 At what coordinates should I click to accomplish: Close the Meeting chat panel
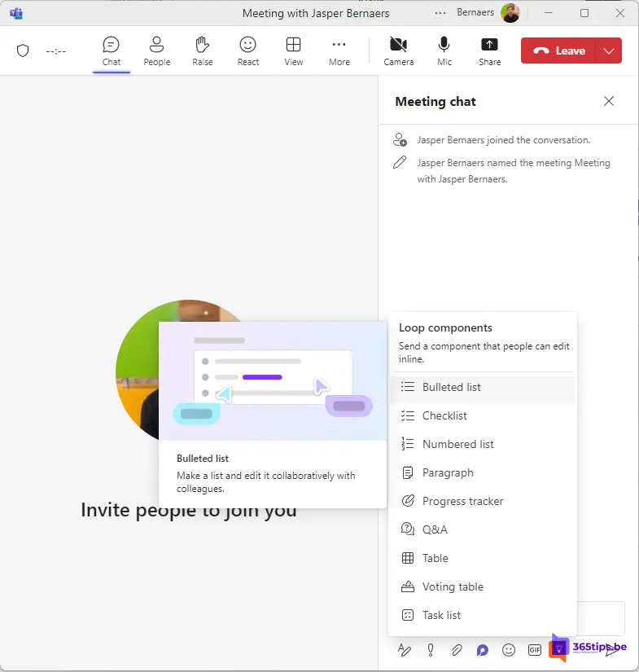(609, 102)
